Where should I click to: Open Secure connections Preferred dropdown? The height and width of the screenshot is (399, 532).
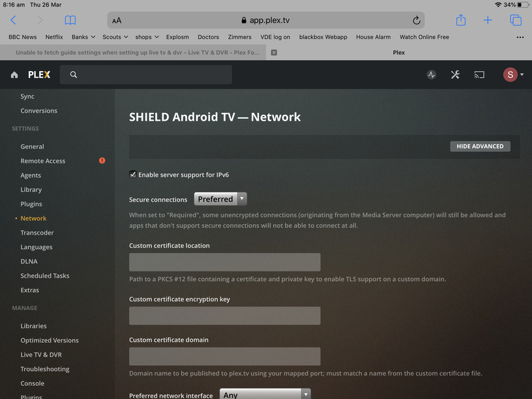(220, 199)
